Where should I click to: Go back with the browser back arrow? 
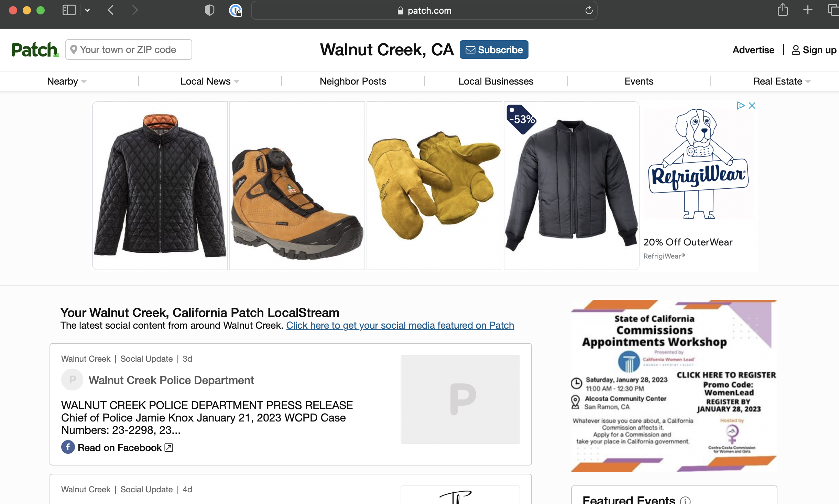pyautogui.click(x=110, y=10)
